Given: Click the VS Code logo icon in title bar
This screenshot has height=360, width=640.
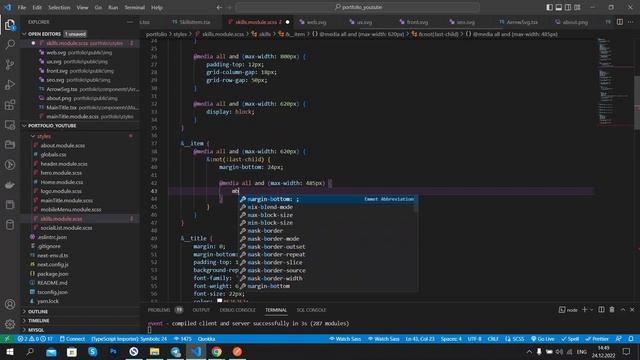Looking at the screenshot, I should coord(7,7).
